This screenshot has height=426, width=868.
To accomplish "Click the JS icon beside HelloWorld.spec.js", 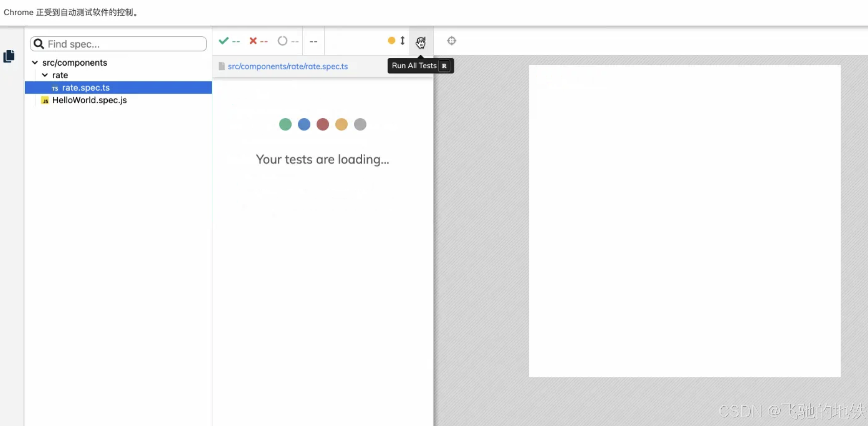I will [45, 101].
